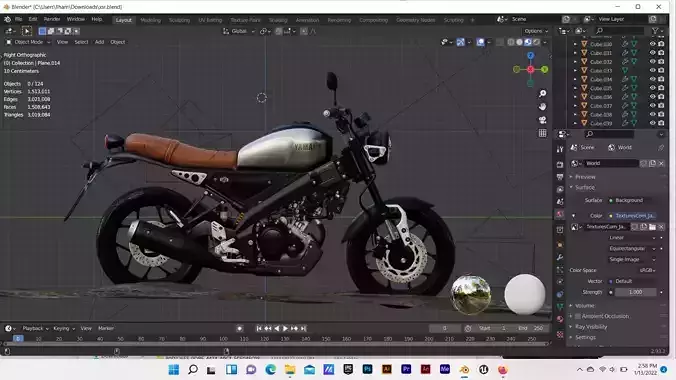Screen dimensions: 676x380
Task: Disable Cube.034 in renders via camera icon
Action: pyautogui.click(x=661, y=79)
